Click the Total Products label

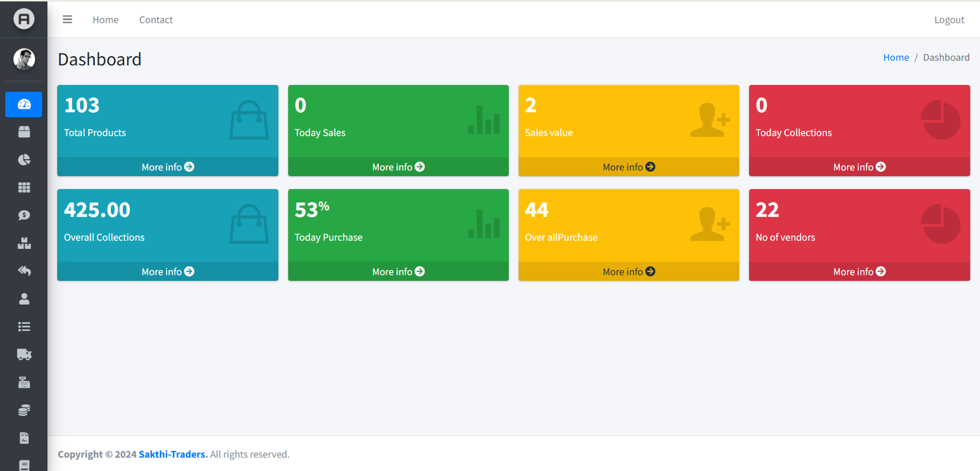pyautogui.click(x=95, y=133)
